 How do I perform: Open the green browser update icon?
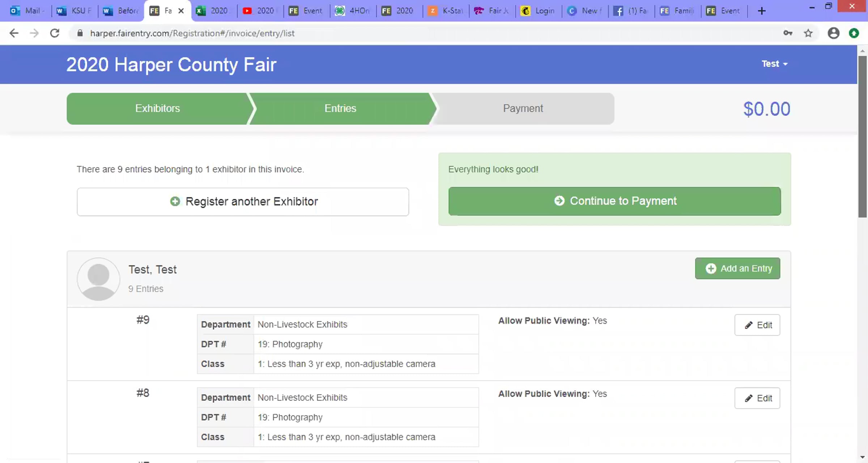coord(854,33)
